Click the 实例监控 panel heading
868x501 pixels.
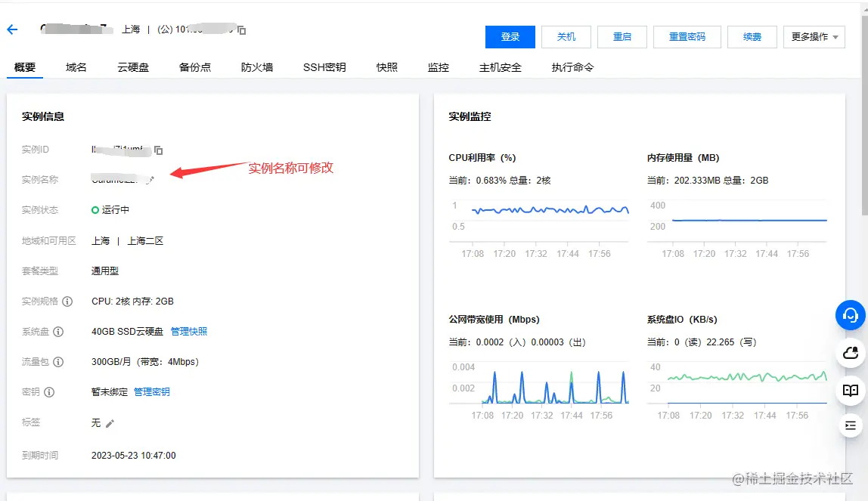pyautogui.click(x=470, y=116)
